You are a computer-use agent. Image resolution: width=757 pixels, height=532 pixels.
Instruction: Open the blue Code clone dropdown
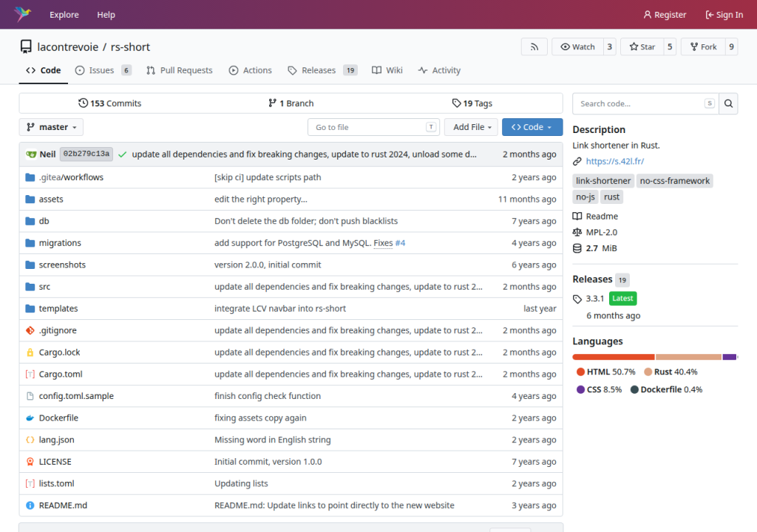[x=532, y=127]
